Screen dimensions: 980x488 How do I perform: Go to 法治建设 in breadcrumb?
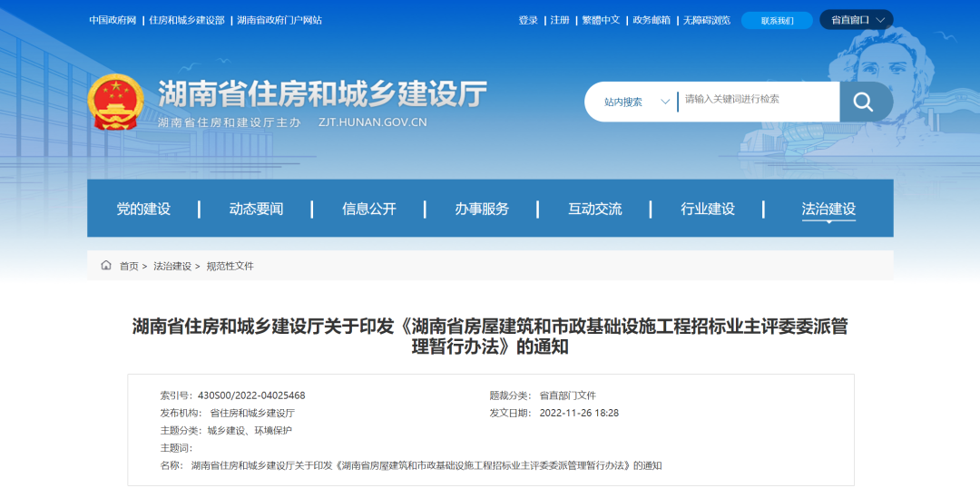tap(172, 266)
